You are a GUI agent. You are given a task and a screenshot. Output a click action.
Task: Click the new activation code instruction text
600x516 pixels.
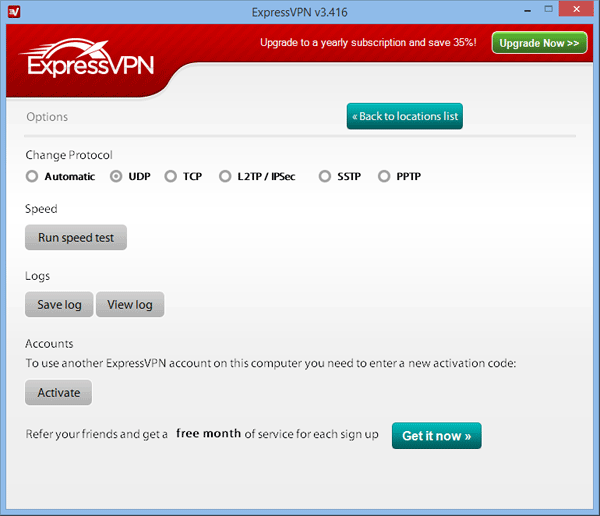click(271, 363)
